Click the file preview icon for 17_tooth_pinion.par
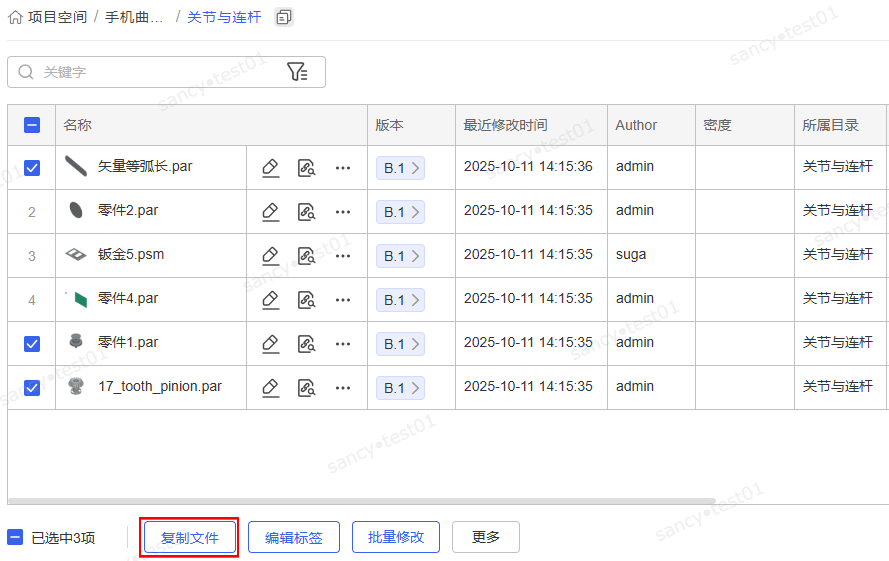889x561 pixels. point(307,388)
